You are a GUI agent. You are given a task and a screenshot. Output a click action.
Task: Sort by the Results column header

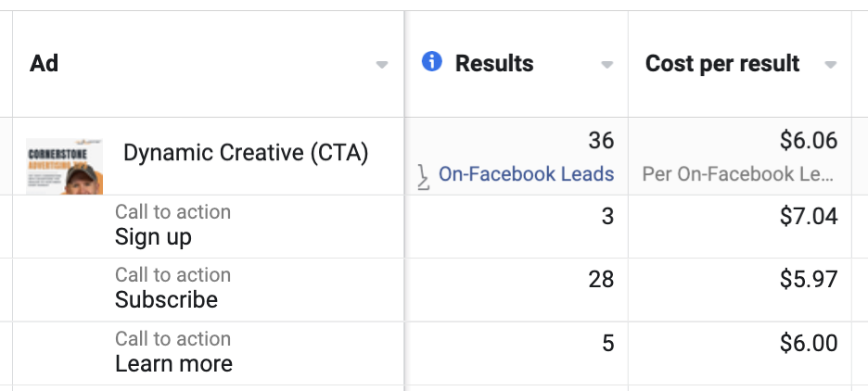[494, 64]
